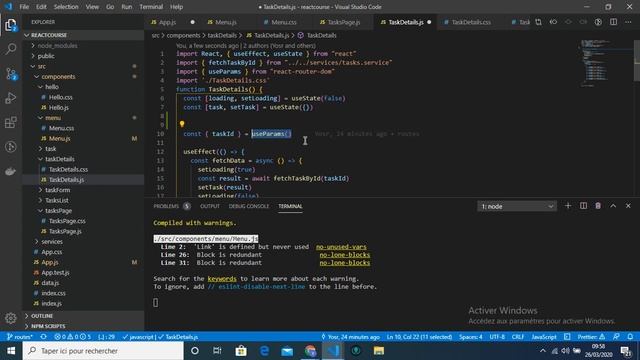This screenshot has height=360, width=640.
Task: Open the Extensions view
Action: [x=11, y=122]
